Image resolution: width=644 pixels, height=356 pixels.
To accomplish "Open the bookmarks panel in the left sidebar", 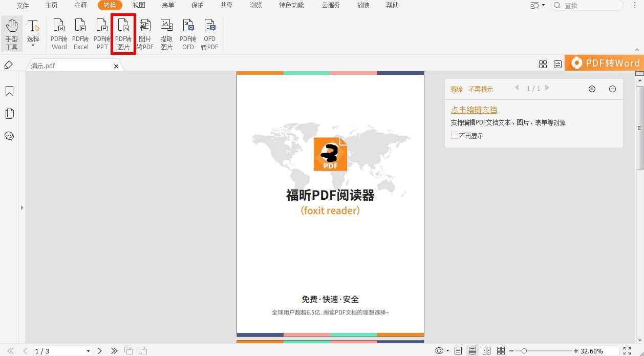I will pos(10,91).
